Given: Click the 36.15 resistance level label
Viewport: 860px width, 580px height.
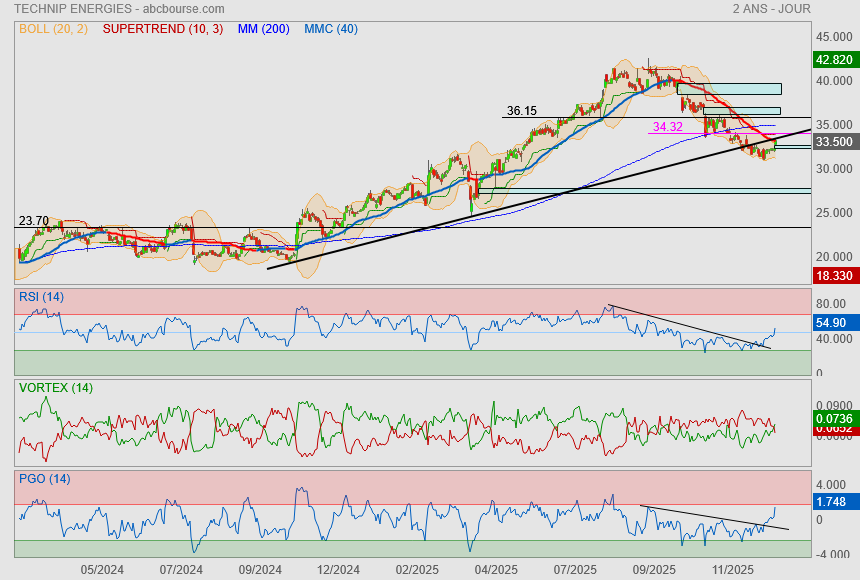Looking at the screenshot, I should coord(521,111).
